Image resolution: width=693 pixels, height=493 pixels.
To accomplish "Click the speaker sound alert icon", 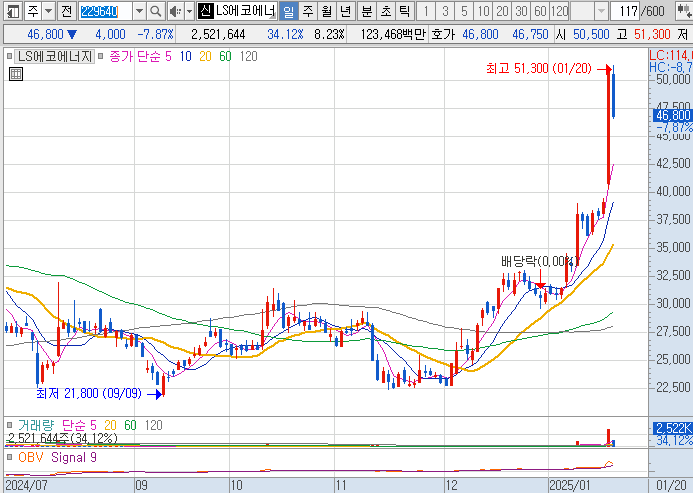I will (175, 11).
